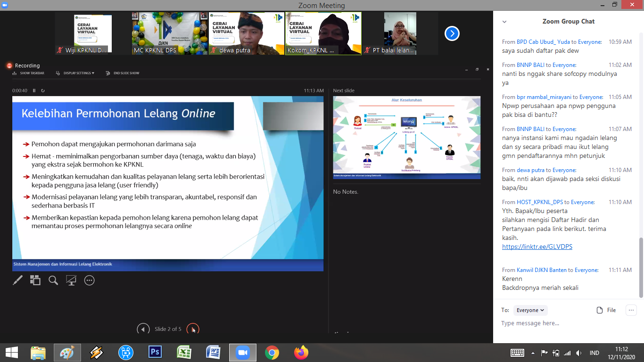Go to the previous slide
644x362 pixels.
(143, 329)
